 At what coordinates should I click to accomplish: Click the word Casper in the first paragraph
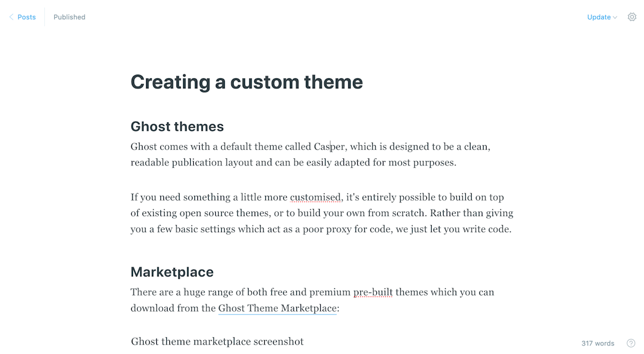(x=329, y=146)
